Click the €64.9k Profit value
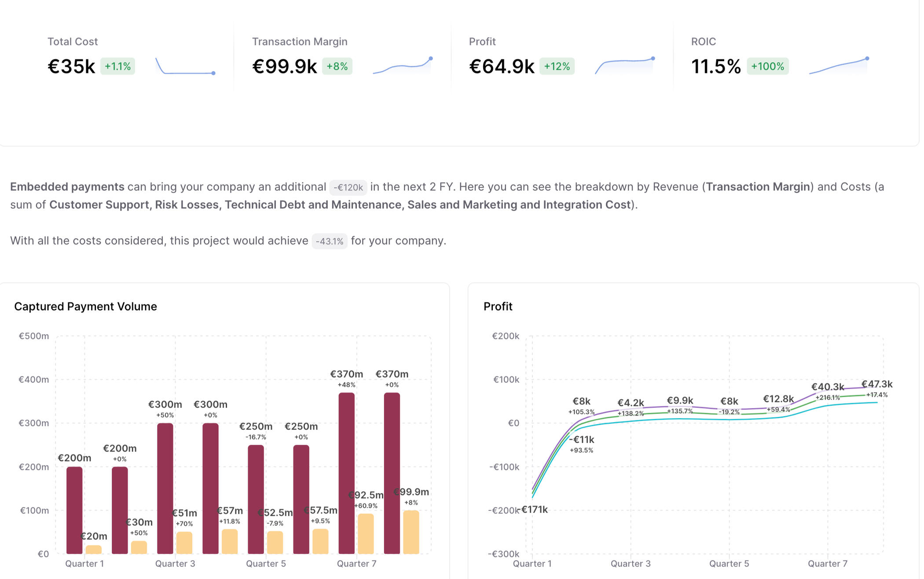Screen dimensions: 924x579 [x=501, y=66]
